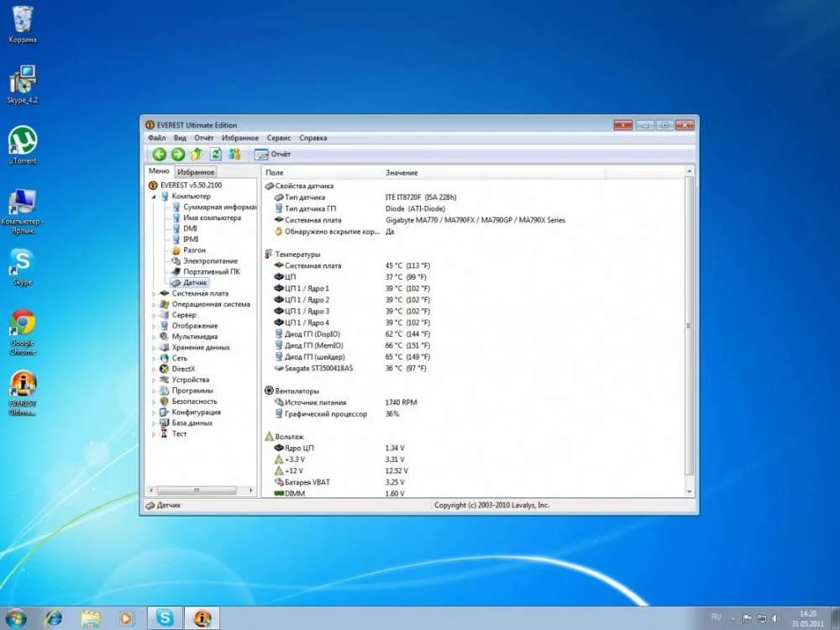Image resolution: width=840 pixels, height=630 pixels.
Task: Expand the Мультимедиа tree node
Action: click(155, 337)
